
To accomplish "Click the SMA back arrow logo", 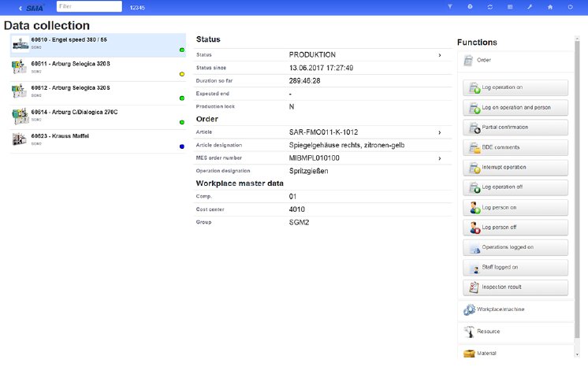I will 29,7.
